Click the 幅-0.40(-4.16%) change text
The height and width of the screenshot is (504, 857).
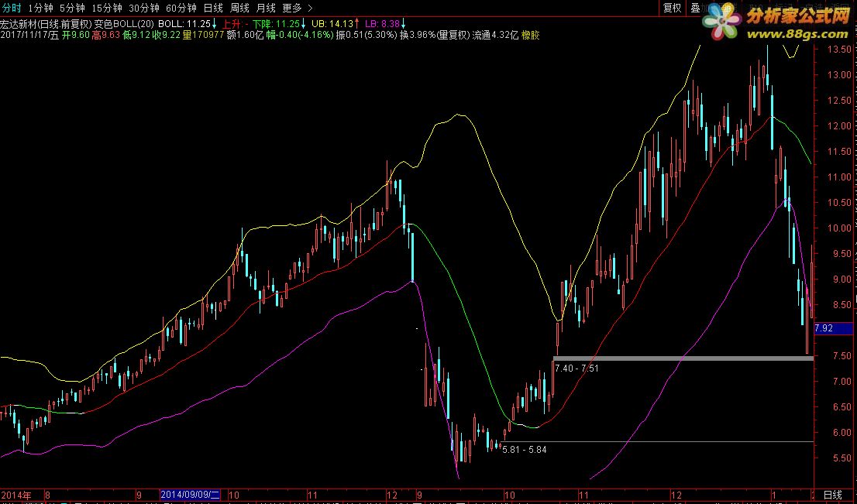[x=300, y=35]
